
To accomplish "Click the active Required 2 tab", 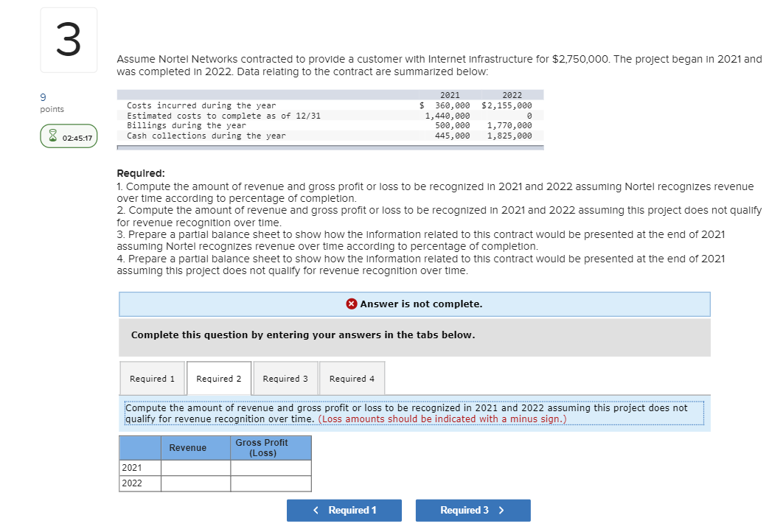I will [218, 377].
